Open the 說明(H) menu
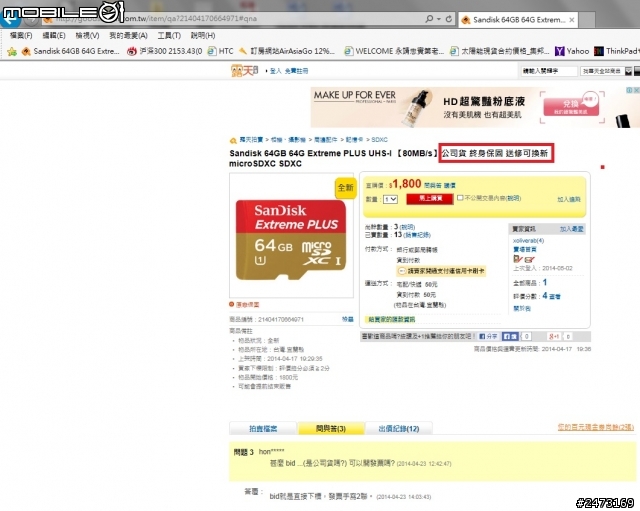The image size is (640, 511). 203,36
